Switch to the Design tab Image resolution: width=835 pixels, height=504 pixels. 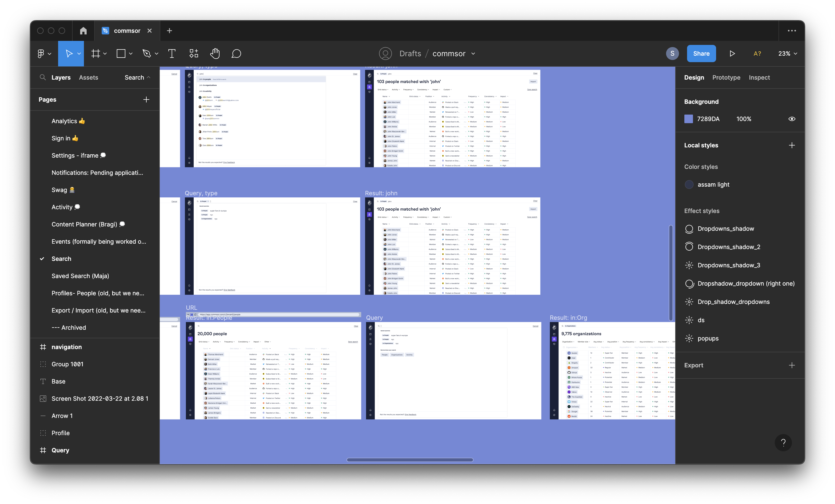[694, 77]
